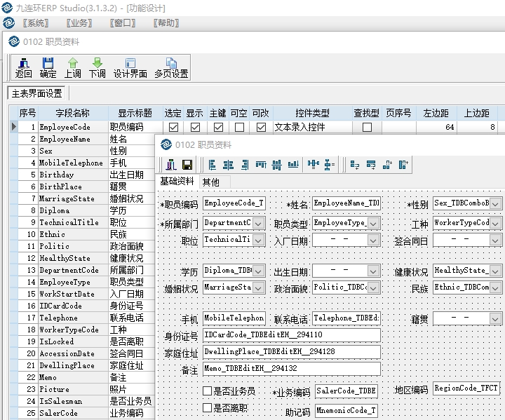This screenshot has width=505, height=420.
Task: Open the 多页设置 multi-page settings tool
Action: click(x=171, y=67)
